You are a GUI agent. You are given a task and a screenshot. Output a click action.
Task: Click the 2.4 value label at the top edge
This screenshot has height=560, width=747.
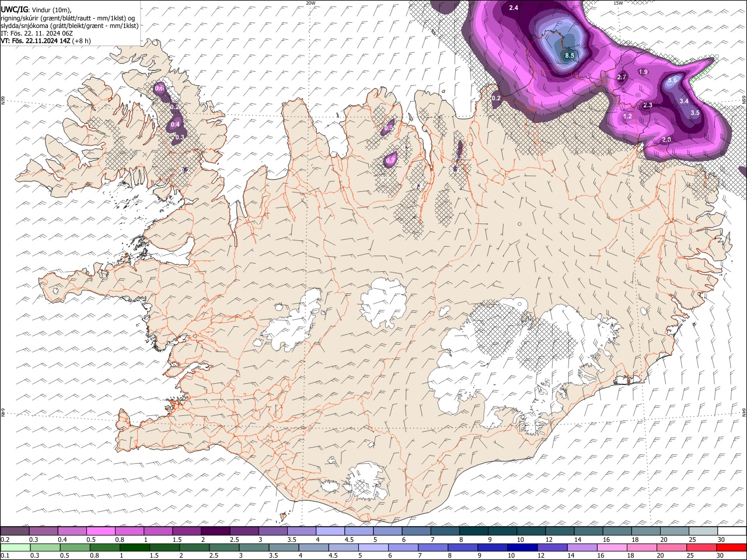click(x=514, y=8)
